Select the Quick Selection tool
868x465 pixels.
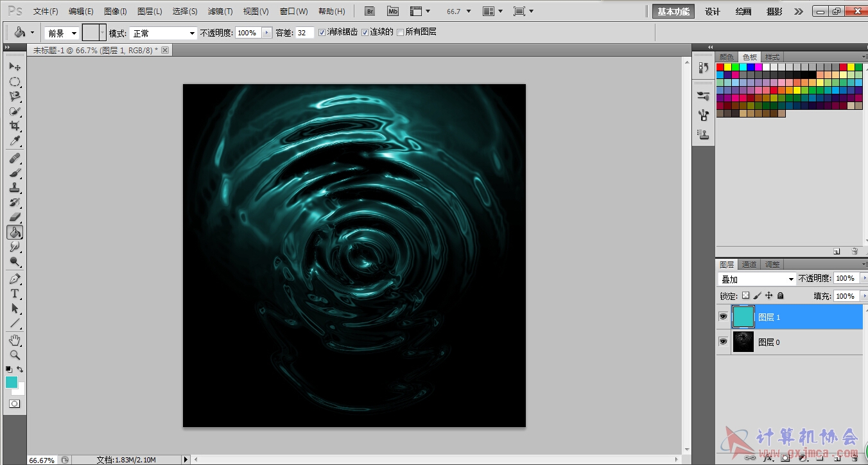pos(15,111)
